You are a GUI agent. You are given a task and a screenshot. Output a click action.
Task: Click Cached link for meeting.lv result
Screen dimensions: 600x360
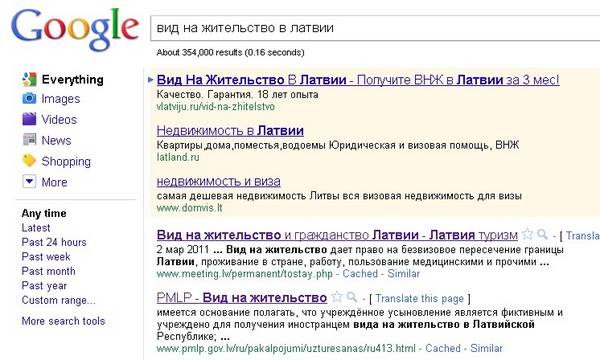pos(360,274)
